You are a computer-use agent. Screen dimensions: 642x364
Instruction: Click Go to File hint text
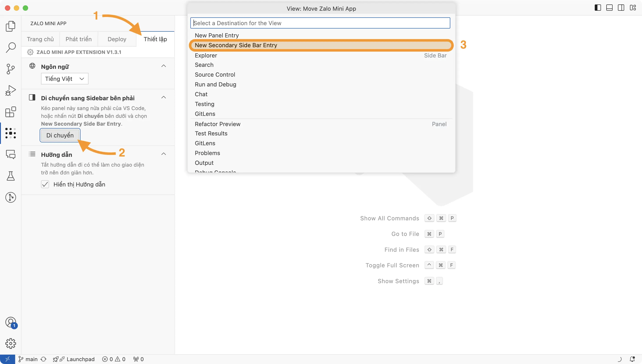[405, 234]
